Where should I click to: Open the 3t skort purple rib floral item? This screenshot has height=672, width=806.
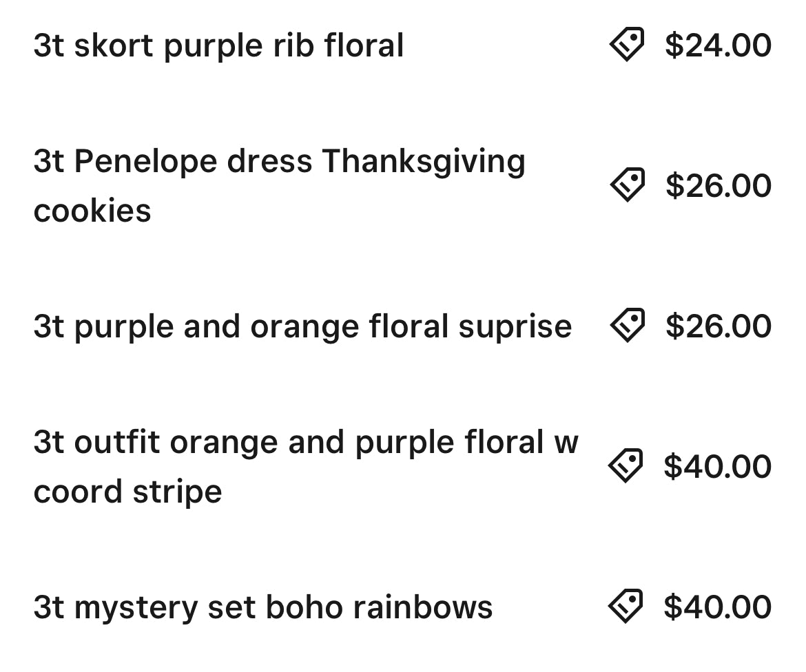pos(218,46)
